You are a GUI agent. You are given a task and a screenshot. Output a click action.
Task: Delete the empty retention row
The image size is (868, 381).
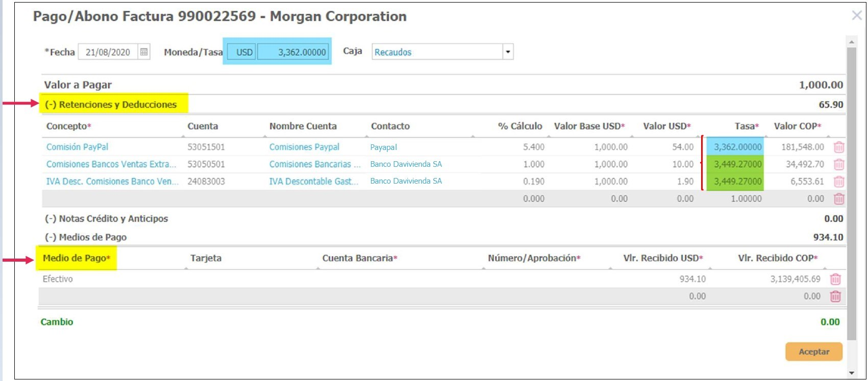pyautogui.click(x=838, y=199)
